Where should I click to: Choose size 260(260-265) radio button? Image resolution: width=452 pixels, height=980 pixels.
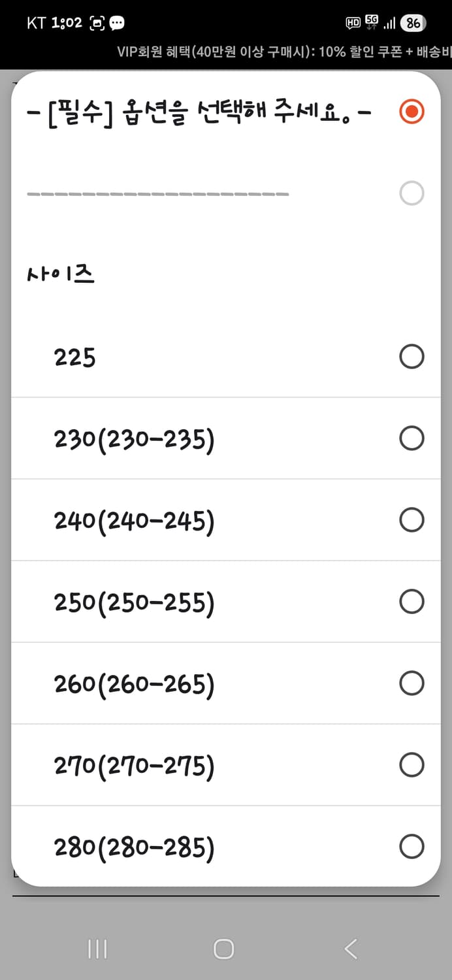coord(411,683)
